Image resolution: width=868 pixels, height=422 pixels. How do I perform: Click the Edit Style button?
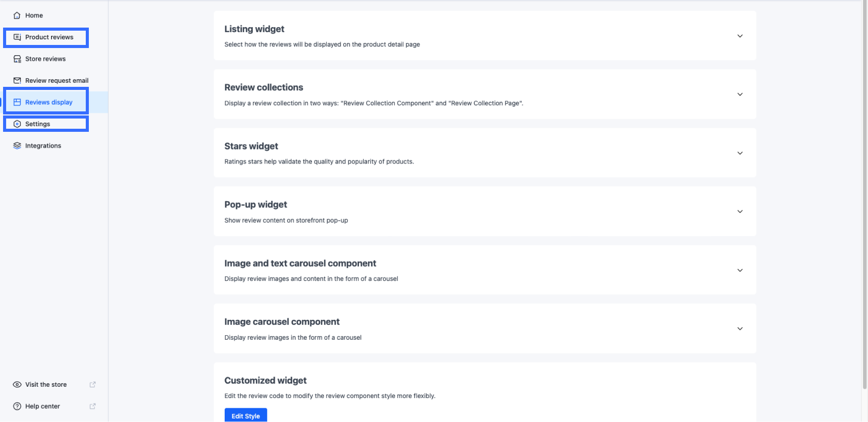[246, 415]
